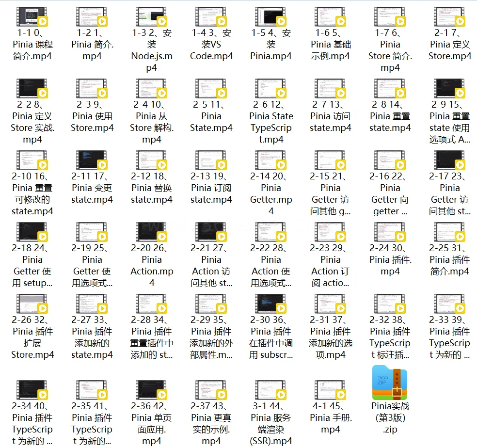The width and height of the screenshot is (477, 448).
Task: Click file name 2-21 27、Pinia Action 访问其他 st...
Action: coord(211,265)
